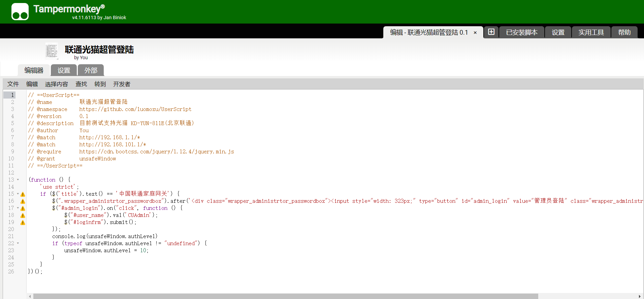Collapse click handler fold at line 17
Viewport: 644px width, 299px height.
18,208
